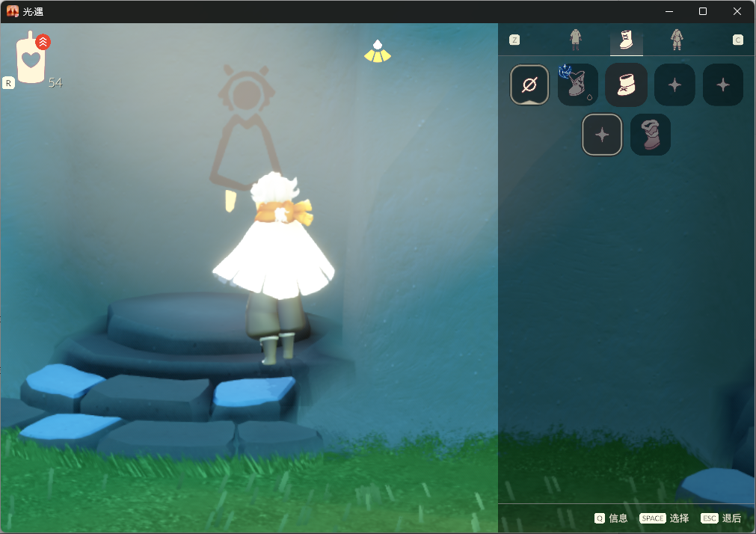Select last star slot in top row
This screenshot has height=534, width=756.
[x=723, y=85]
